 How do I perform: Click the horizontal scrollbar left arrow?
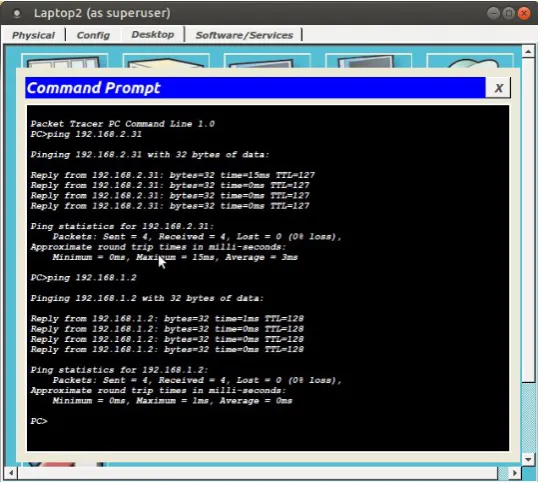click(11, 473)
